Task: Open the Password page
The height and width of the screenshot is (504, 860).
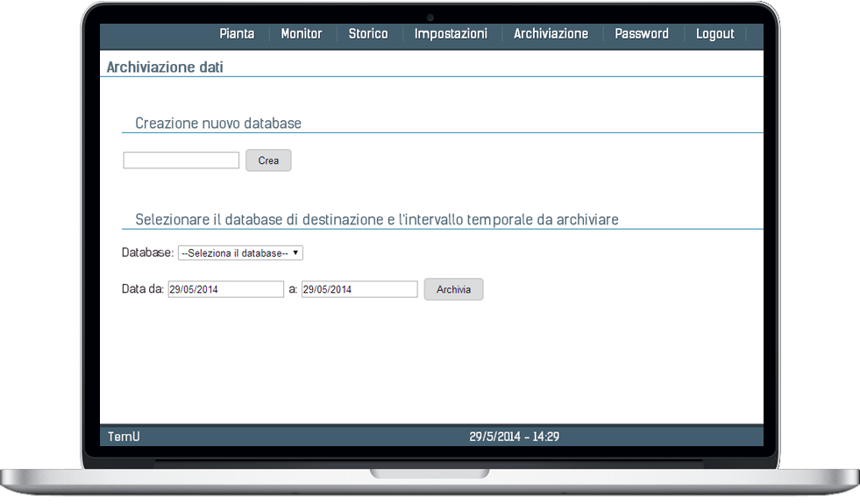Action: click(x=642, y=33)
